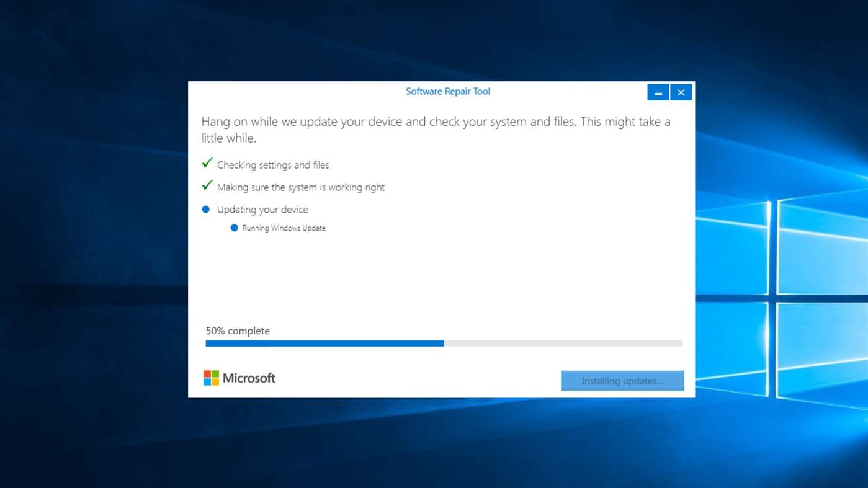Click the blue dot beside Running Windows Update

click(234, 228)
